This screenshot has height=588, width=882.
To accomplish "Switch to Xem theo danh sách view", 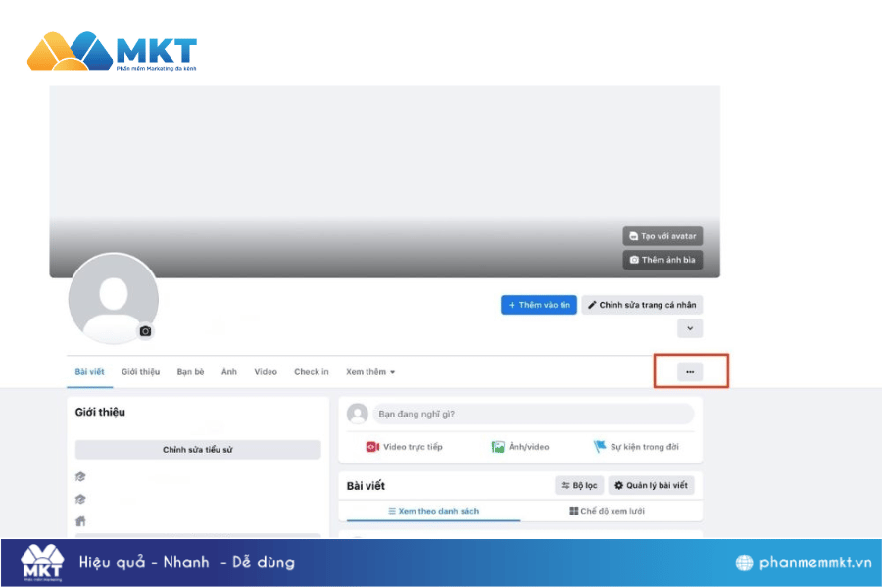I will tap(433, 511).
